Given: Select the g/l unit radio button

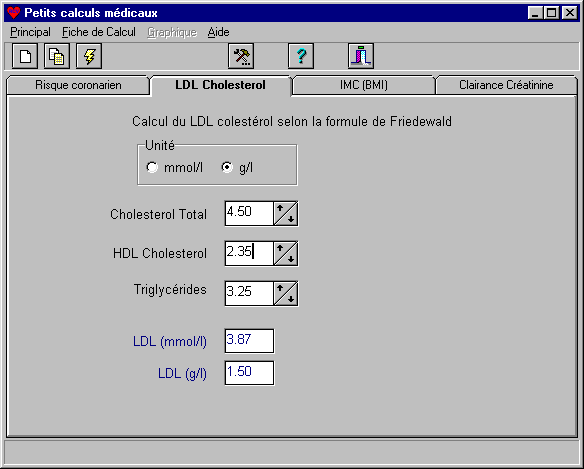Looking at the screenshot, I should pos(227,167).
